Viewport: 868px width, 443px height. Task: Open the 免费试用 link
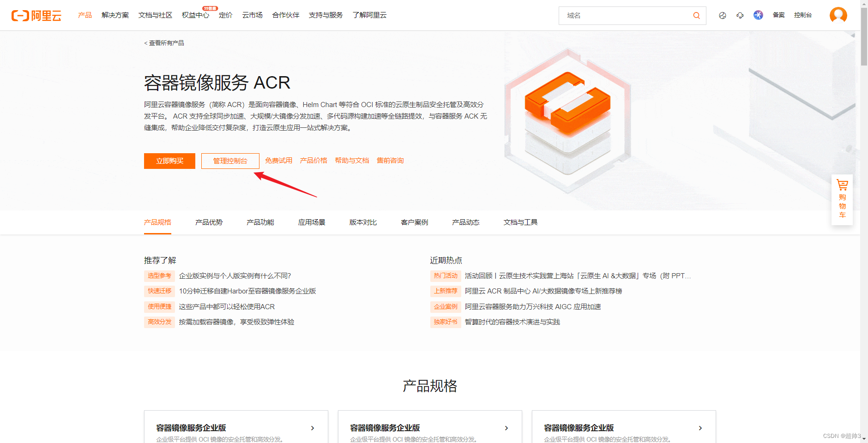[x=278, y=161]
